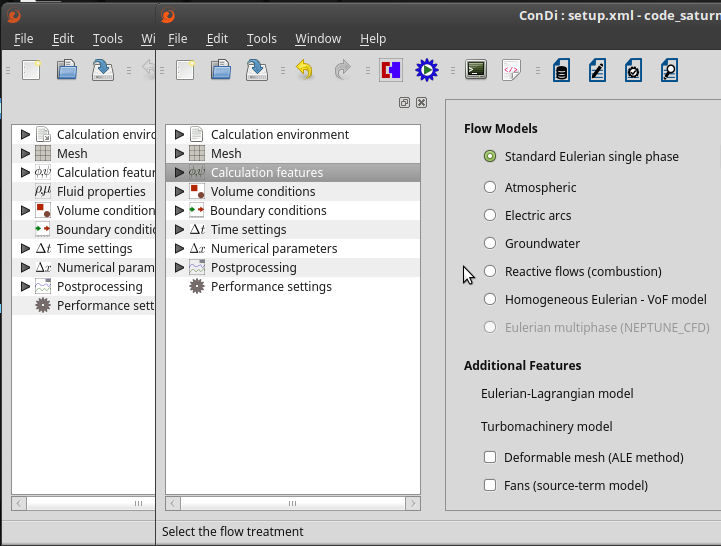
Task: Select Homogeneous Eulerian - VoF model
Action: [490, 299]
